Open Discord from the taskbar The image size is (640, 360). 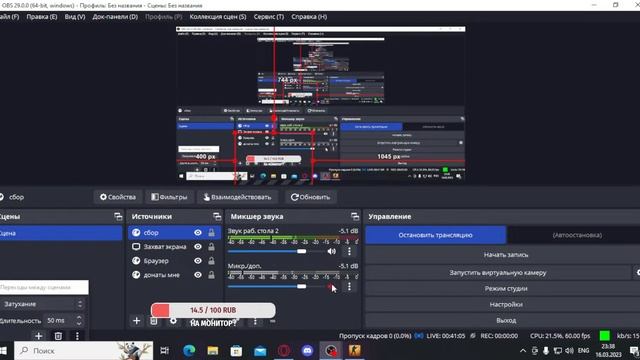307,351
